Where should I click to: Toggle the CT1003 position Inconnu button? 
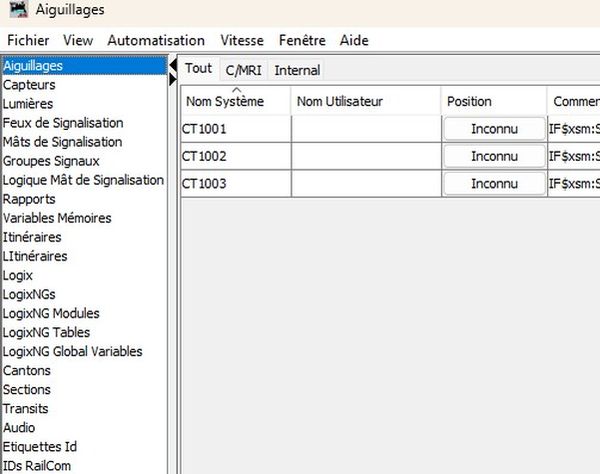coord(494,184)
